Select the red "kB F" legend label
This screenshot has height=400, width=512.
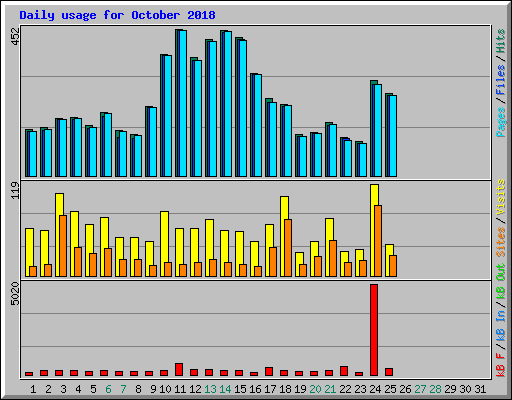tap(501, 365)
